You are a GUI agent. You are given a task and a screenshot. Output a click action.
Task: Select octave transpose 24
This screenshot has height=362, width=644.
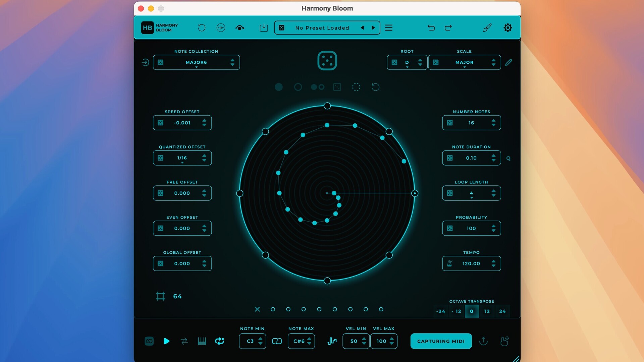tap(502, 311)
